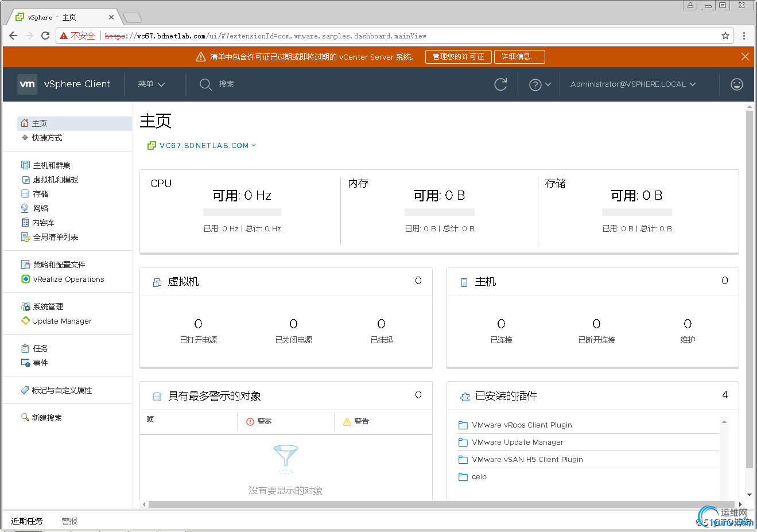This screenshot has height=532, width=757.
Task: Sort by the 项 column header
Action: [150, 420]
